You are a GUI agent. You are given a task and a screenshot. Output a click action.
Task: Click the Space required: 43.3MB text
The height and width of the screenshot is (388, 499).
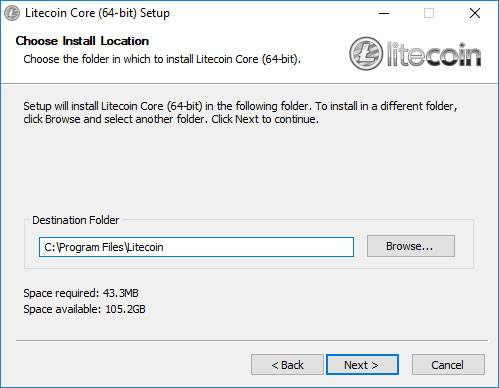click(81, 293)
